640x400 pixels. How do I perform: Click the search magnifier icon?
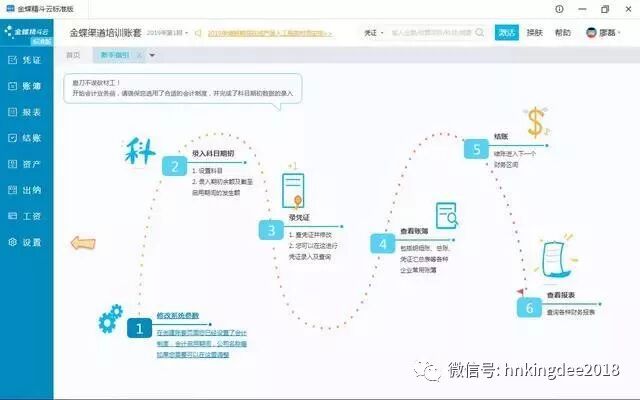pos(480,32)
